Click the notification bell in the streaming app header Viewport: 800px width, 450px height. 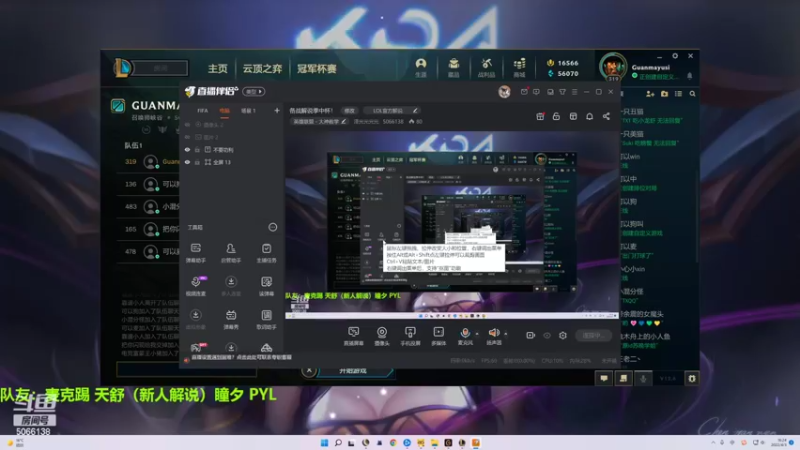click(x=589, y=116)
